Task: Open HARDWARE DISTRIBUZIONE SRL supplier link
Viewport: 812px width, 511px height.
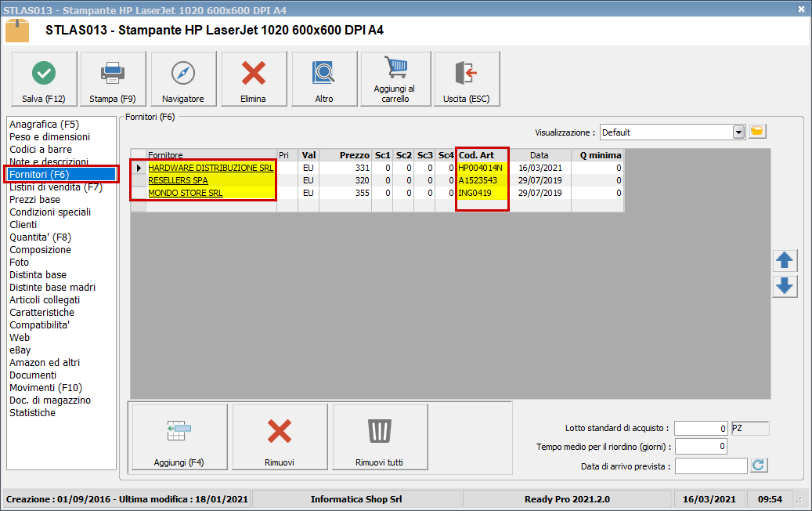Action: click(x=211, y=168)
